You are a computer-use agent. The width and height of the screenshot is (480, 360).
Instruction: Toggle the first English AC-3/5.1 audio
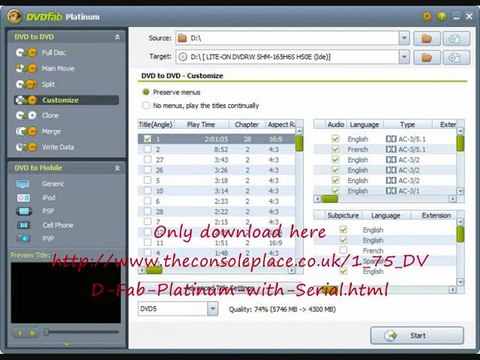pyautogui.click(x=335, y=139)
